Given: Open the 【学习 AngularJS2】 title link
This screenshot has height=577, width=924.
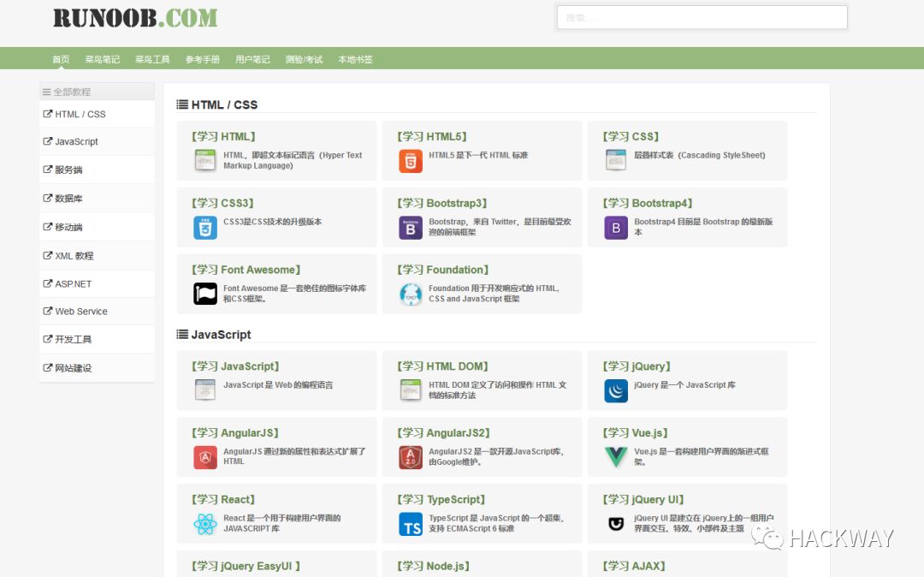Looking at the screenshot, I should coord(443,432).
